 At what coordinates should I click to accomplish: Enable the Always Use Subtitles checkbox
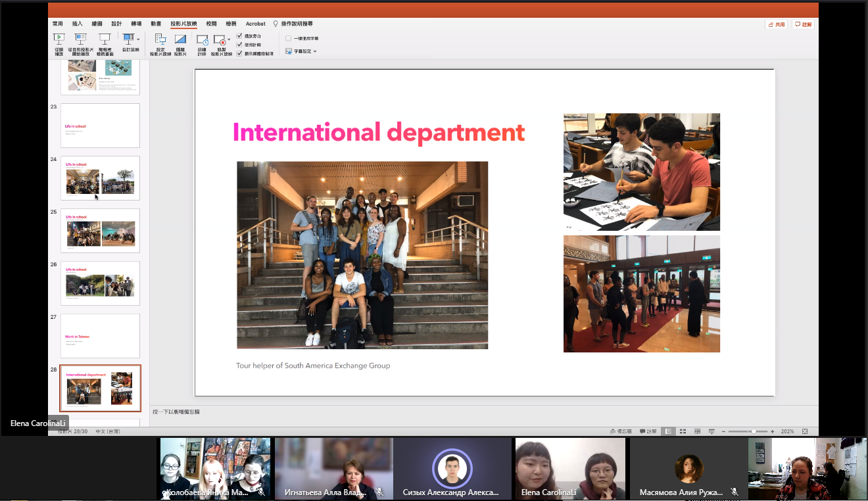click(289, 39)
